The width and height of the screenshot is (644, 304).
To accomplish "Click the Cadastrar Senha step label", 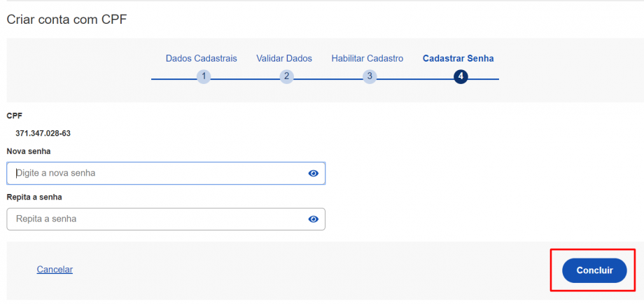I will tap(458, 58).
